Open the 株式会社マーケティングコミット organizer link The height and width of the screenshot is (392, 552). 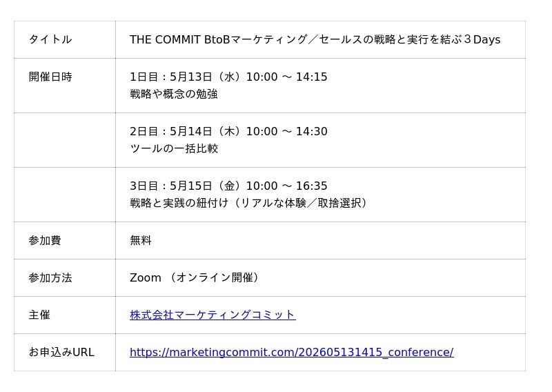coord(213,315)
